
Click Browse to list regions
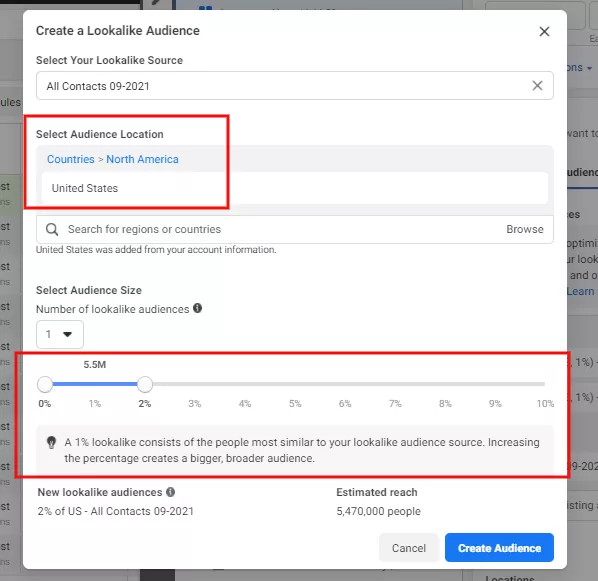(x=525, y=229)
